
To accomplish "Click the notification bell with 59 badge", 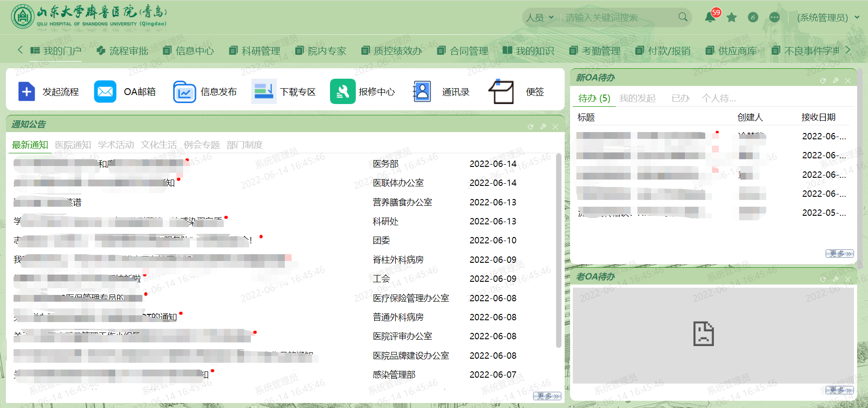I will click(x=711, y=17).
